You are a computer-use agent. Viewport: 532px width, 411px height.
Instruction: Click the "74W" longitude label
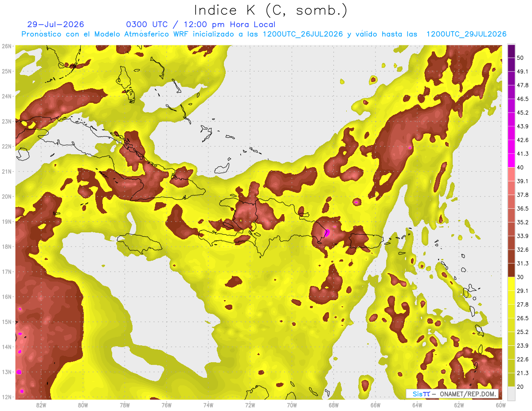pos(208,405)
